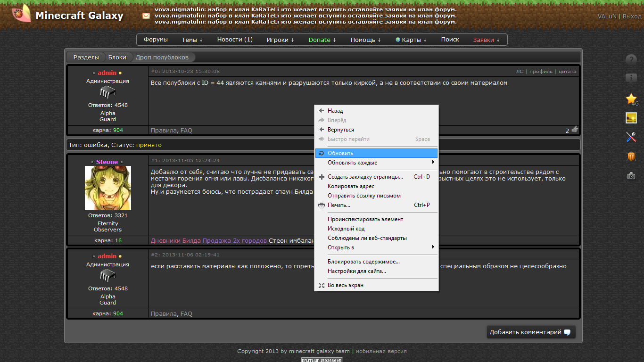Expand the Помощь dropdown menu
This screenshot has width=644, height=362.
pyautogui.click(x=366, y=40)
